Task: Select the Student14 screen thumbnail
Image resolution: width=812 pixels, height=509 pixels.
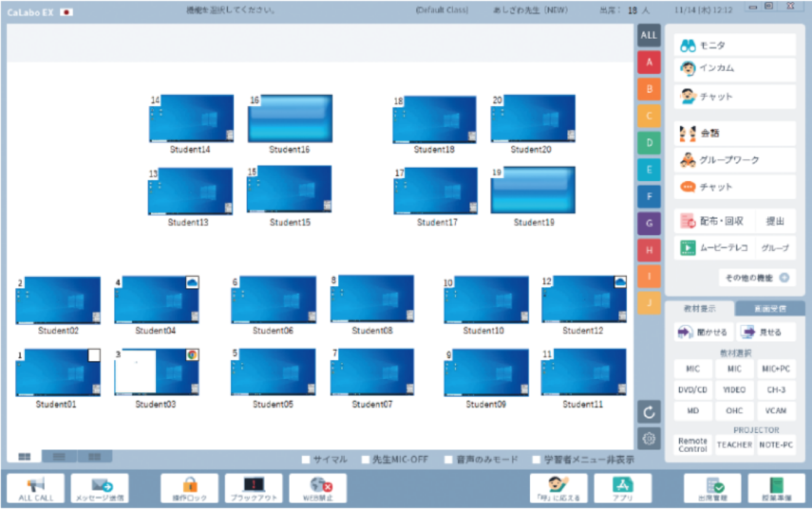Action: (x=191, y=119)
